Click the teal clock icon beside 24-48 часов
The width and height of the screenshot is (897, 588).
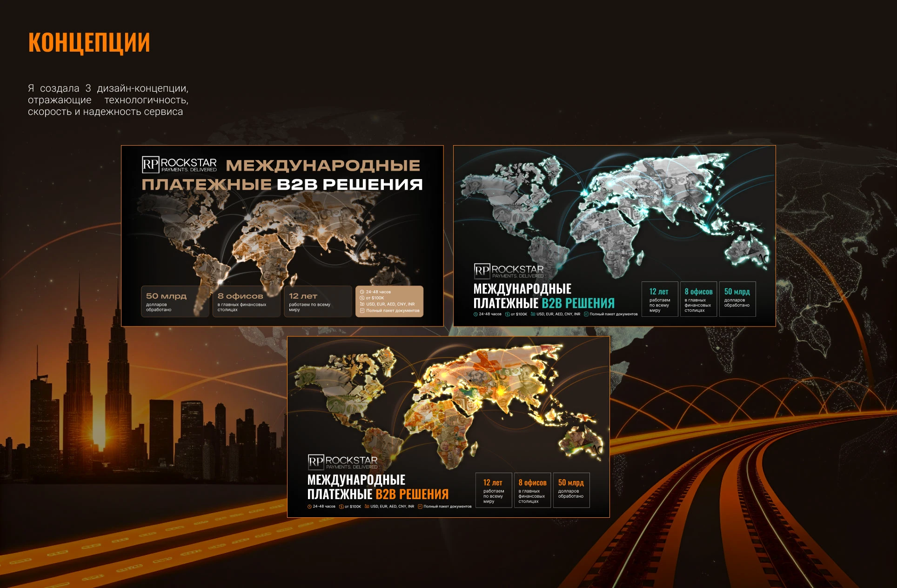pyautogui.click(x=475, y=314)
